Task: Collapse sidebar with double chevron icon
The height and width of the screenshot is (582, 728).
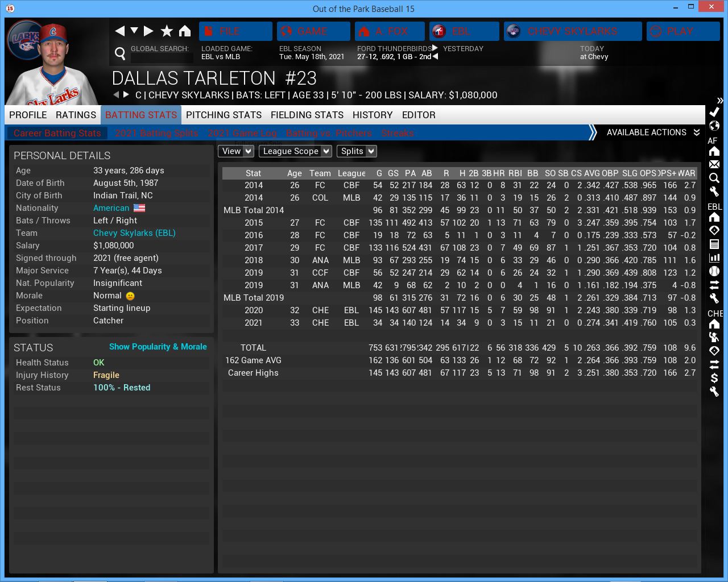Action: click(720, 101)
